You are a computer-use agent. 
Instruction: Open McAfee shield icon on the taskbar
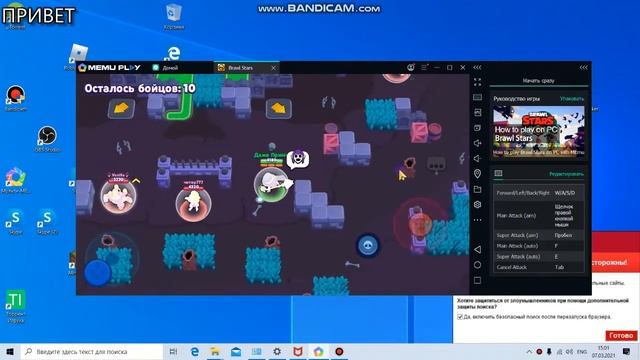298,351
